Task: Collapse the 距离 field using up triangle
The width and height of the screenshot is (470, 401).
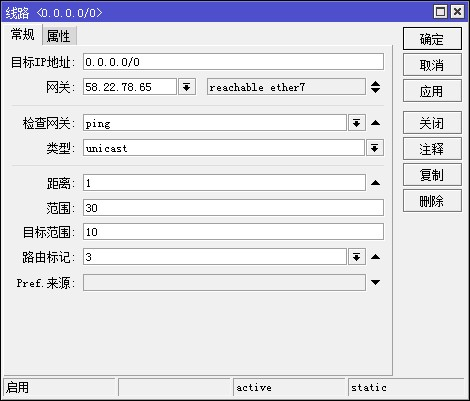Action: coord(375,183)
